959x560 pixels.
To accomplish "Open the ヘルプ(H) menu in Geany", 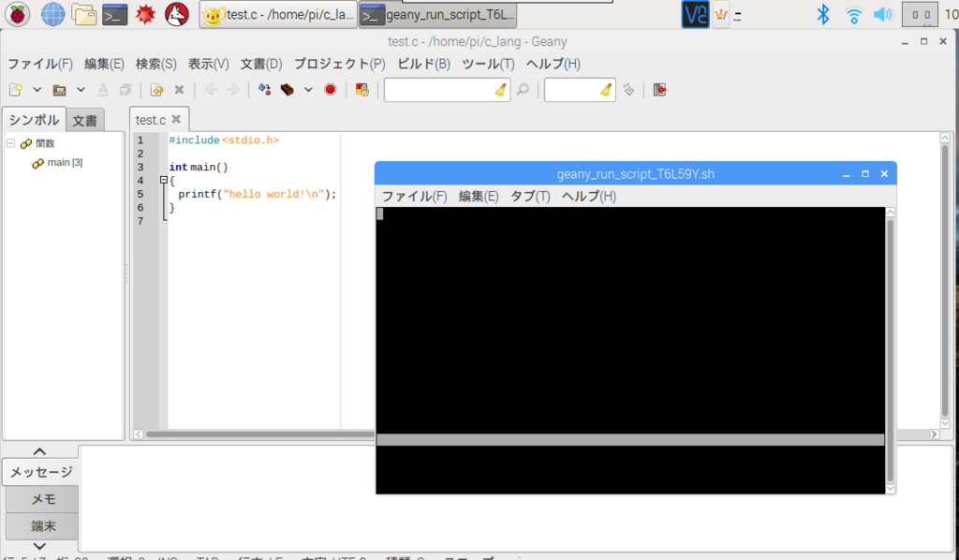I will pyautogui.click(x=553, y=65).
